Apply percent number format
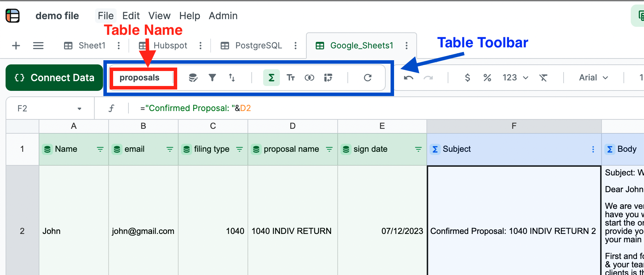Screen dimensions: 644x275 pos(487,77)
